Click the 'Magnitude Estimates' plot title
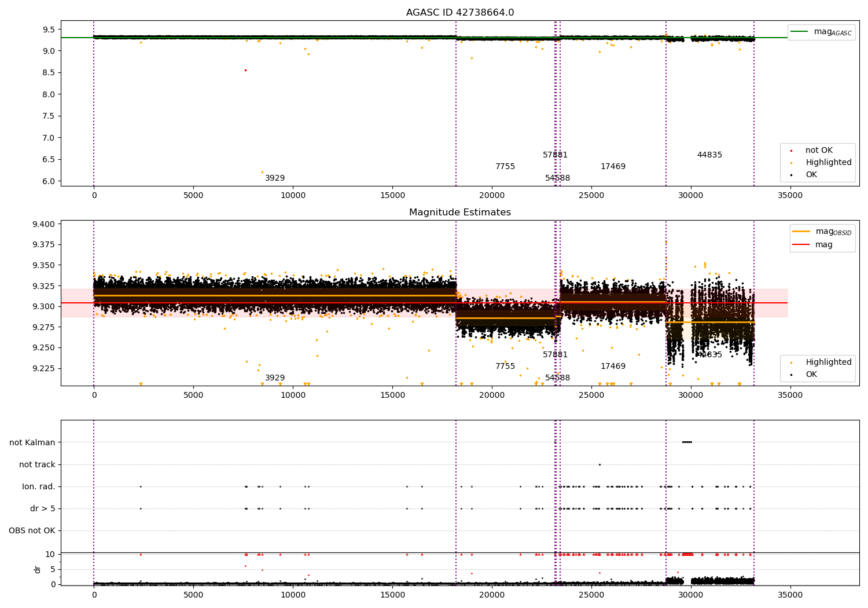Screen dimensions: 868x608 (x=460, y=213)
